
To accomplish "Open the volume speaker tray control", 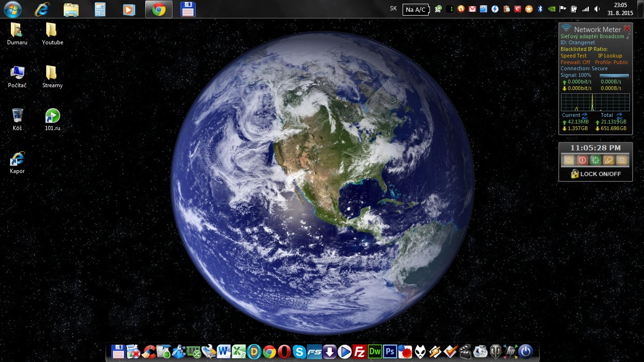I will (x=597, y=9).
